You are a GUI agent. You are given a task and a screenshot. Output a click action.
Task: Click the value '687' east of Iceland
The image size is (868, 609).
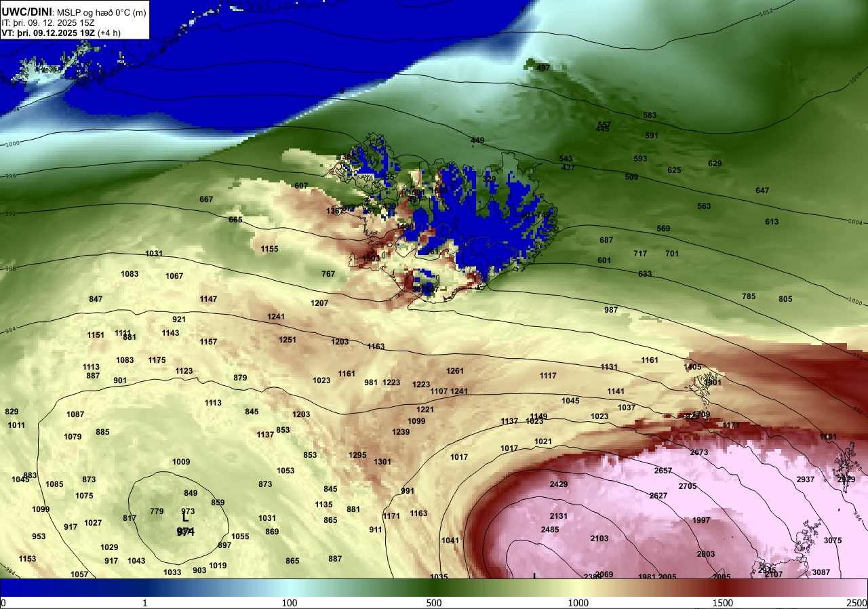(606, 240)
